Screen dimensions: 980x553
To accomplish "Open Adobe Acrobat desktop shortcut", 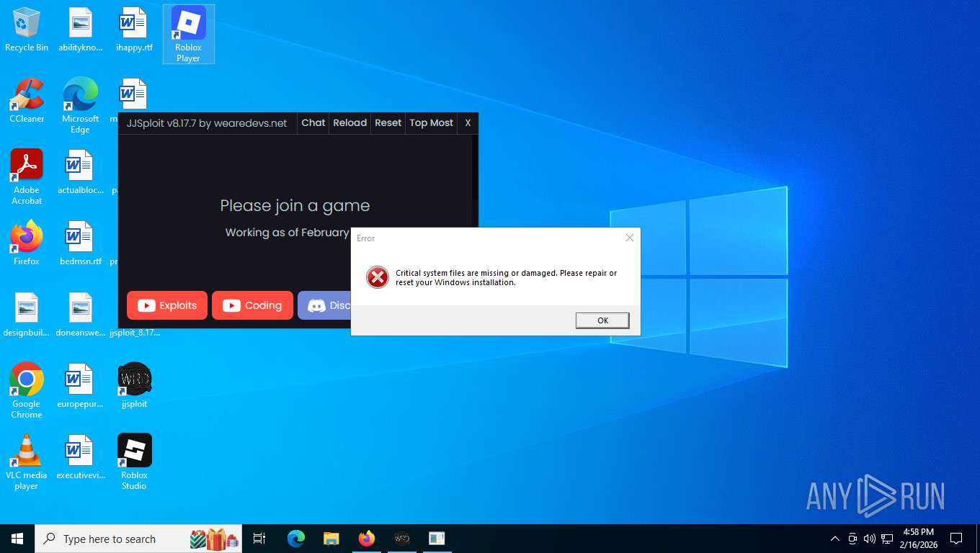I will pos(27,177).
